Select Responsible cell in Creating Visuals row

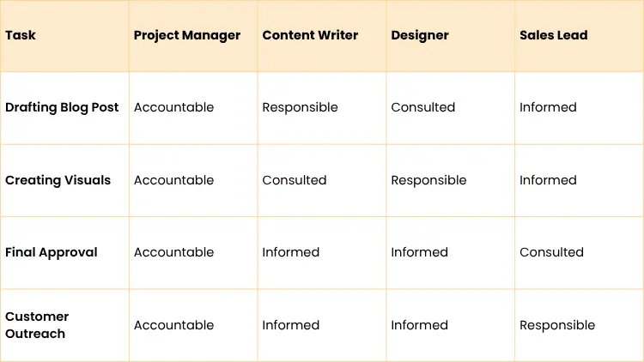(x=428, y=180)
